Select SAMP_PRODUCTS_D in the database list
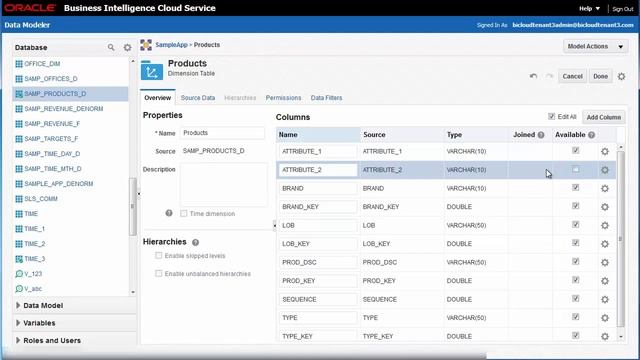This screenshot has height=360, width=640. coord(70,94)
